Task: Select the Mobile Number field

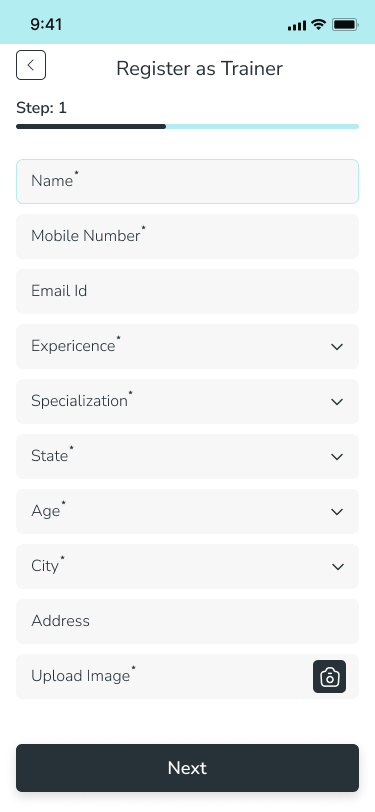Action: click(188, 236)
